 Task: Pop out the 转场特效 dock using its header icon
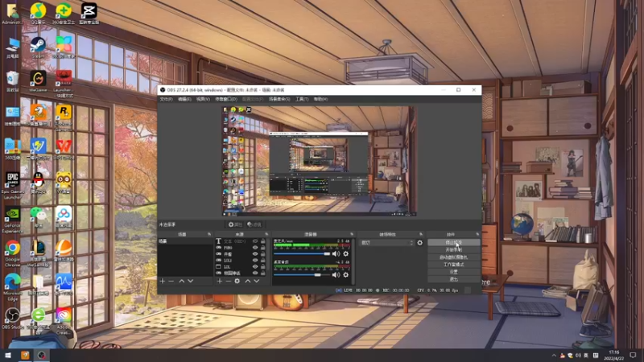pyautogui.click(x=421, y=234)
